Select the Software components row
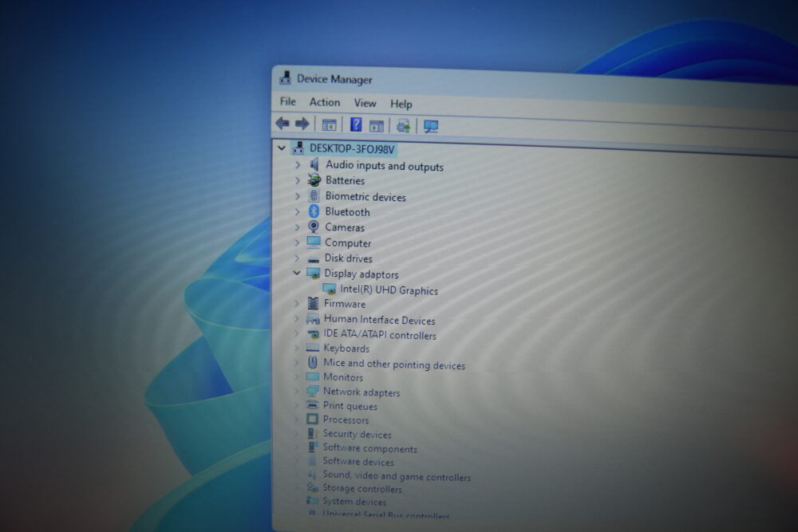 [x=369, y=448]
